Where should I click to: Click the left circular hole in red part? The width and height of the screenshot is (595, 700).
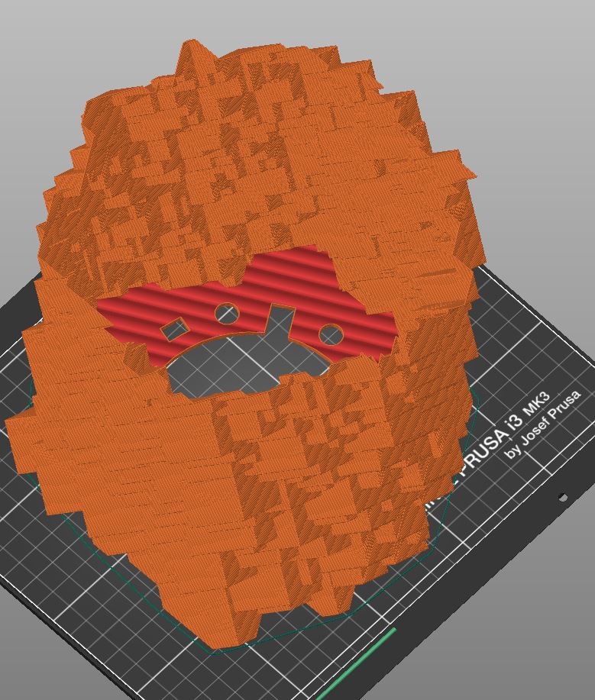click(x=228, y=312)
